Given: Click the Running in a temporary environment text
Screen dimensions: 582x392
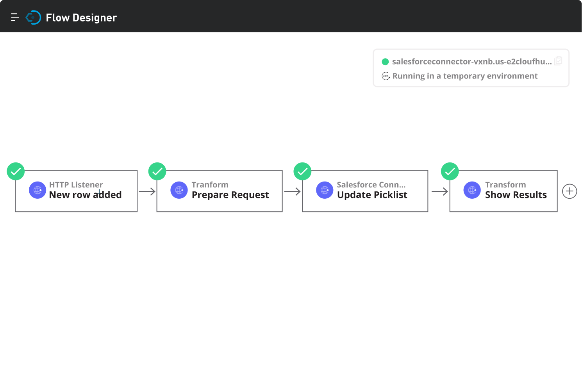Looking at the screenshot, I should 465,76.
